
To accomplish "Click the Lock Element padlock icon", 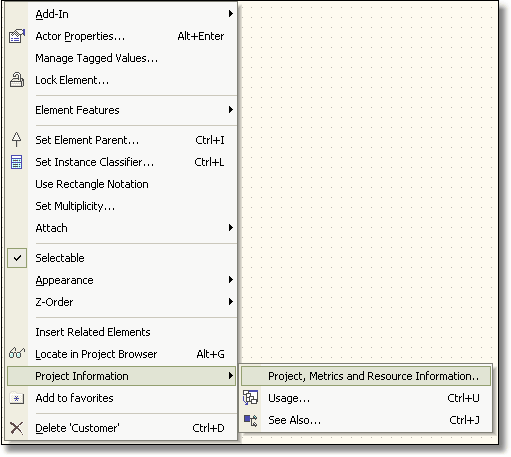I will (x=17, y=80).
